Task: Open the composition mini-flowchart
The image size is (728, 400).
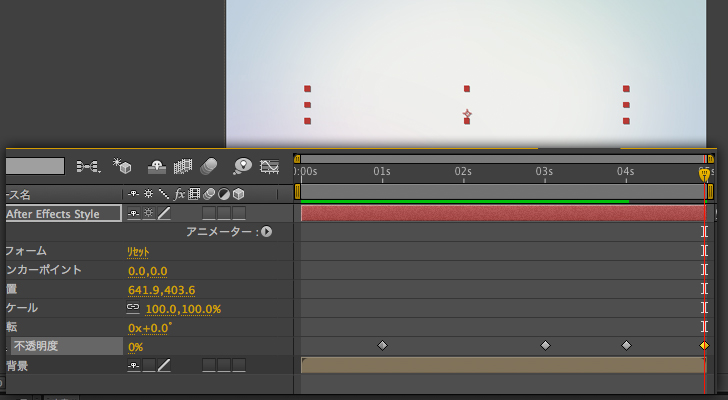Action: [x=89, y=166]
